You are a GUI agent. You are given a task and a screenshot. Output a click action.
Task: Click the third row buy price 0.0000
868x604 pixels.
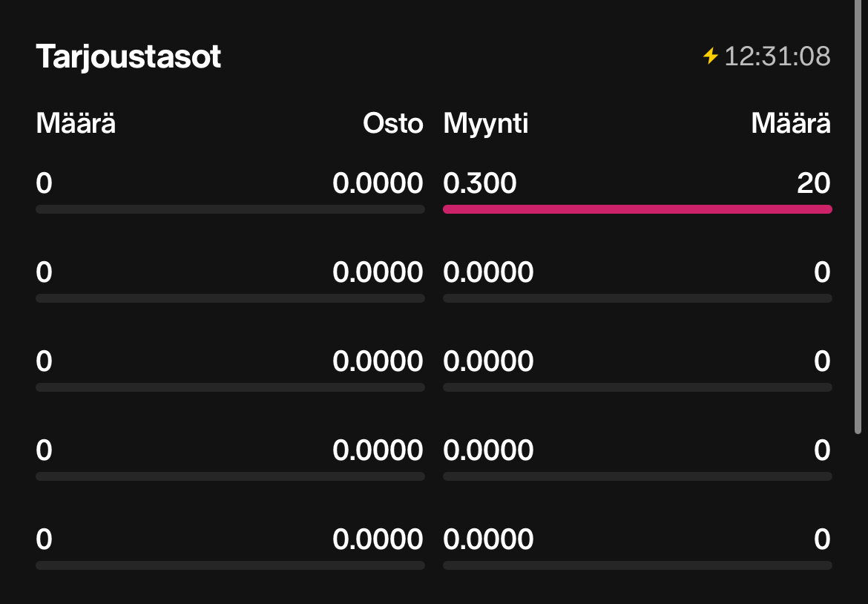click(378, 361)
